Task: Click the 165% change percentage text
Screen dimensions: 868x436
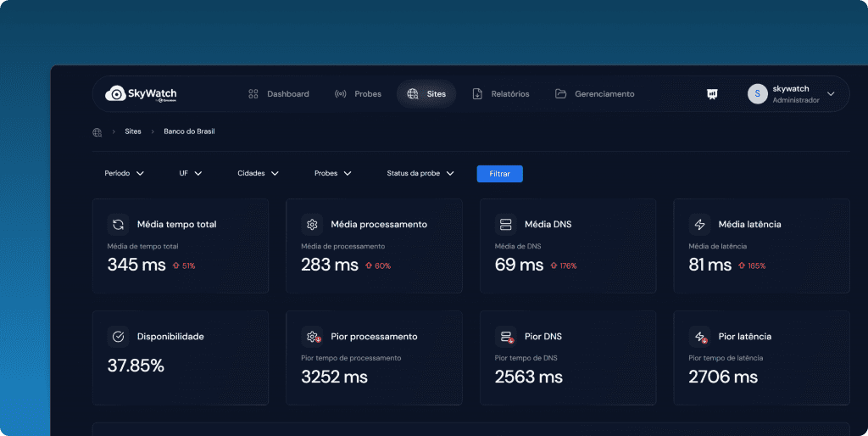Action: pos(757,266)
